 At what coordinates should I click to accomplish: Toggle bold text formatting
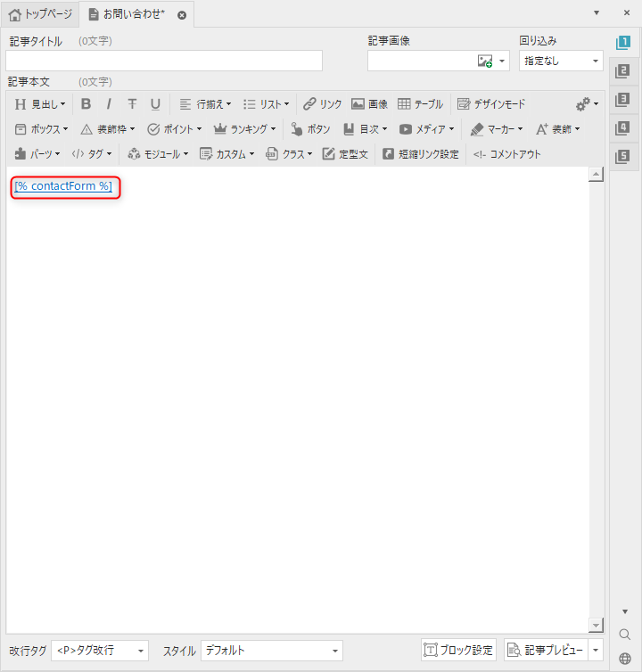click(86, 104)
